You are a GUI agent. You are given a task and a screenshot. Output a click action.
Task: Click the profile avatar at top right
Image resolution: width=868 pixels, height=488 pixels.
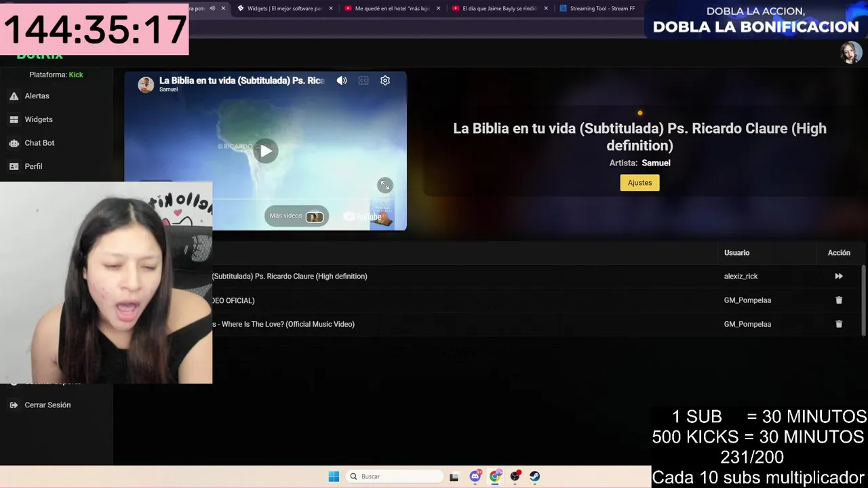850,52
